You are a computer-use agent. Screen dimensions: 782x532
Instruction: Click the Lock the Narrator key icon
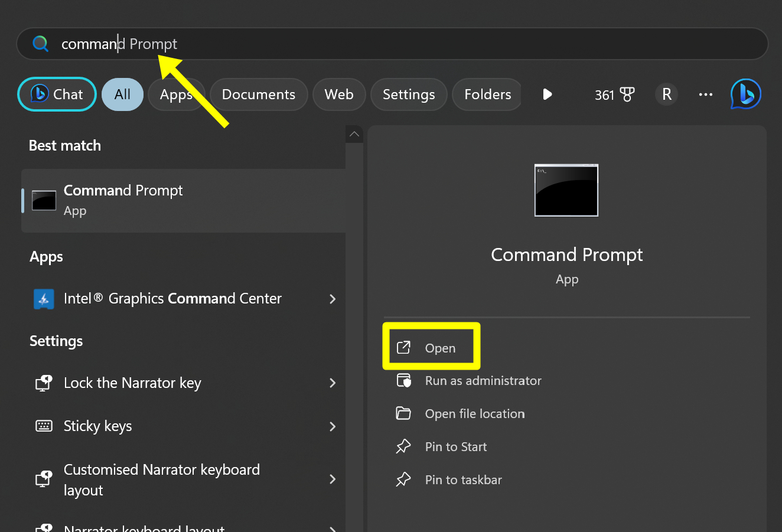(44, 383)
